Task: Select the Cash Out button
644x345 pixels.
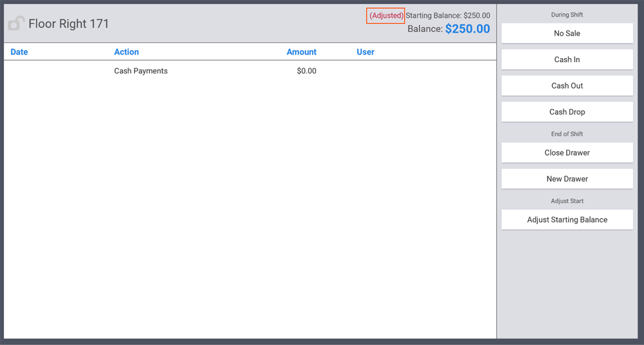Action: point(567,86)
